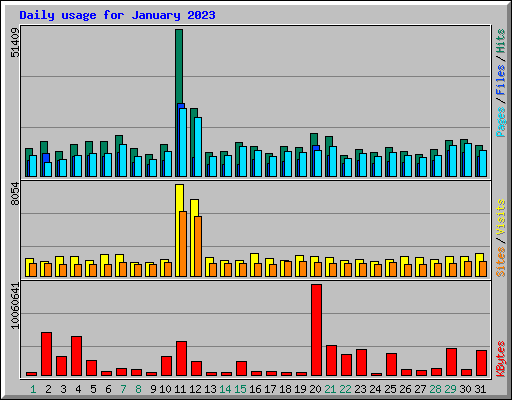Click the 8054 visits axis maximum label
Viewport: 512px width, 400px height.
click(x=15, y=194)
